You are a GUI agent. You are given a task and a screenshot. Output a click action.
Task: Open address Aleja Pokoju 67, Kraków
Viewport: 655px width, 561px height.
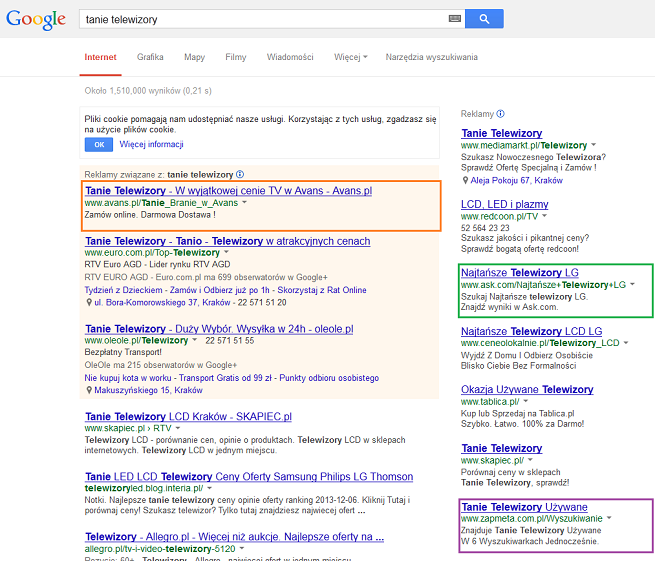[516, 180]
